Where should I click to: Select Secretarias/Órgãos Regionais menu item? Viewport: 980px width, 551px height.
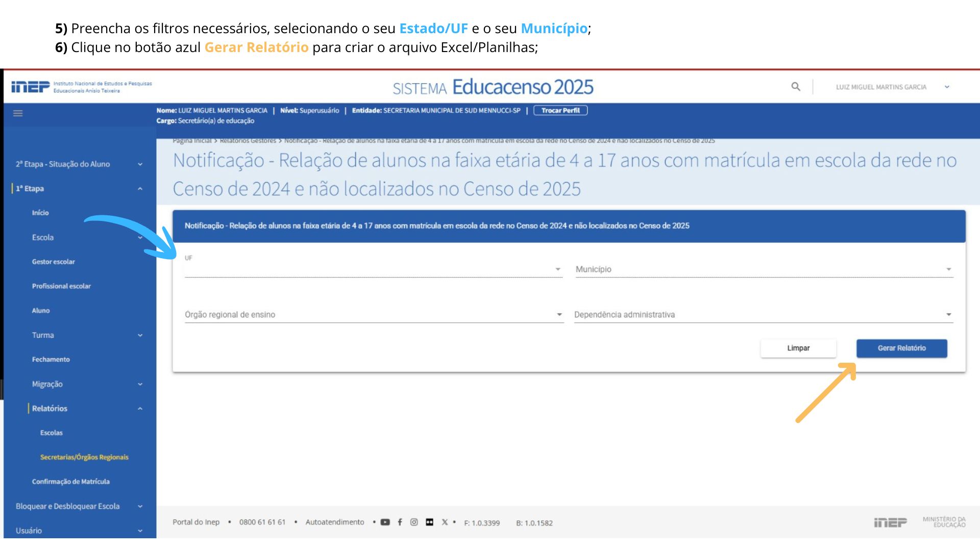tap(84, 457)
